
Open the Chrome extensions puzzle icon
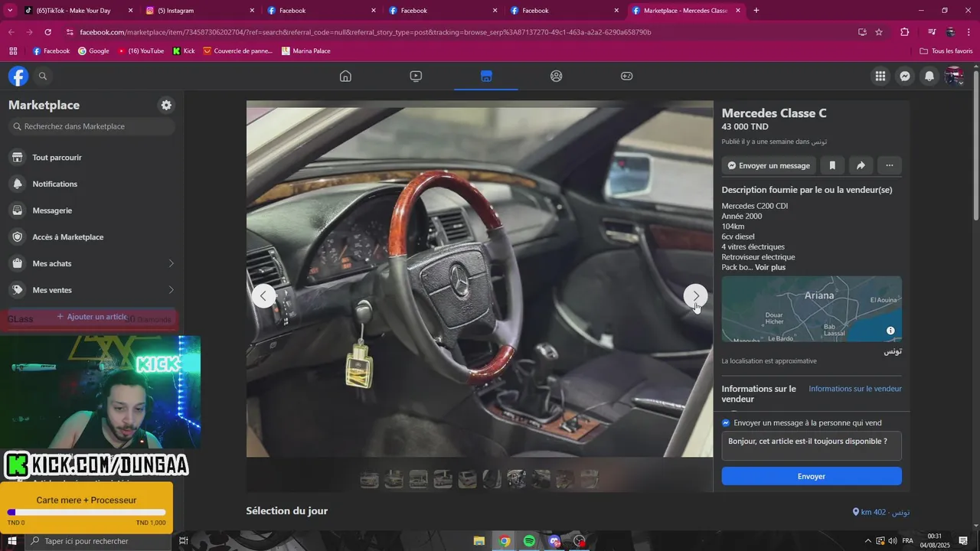(904, 32)
